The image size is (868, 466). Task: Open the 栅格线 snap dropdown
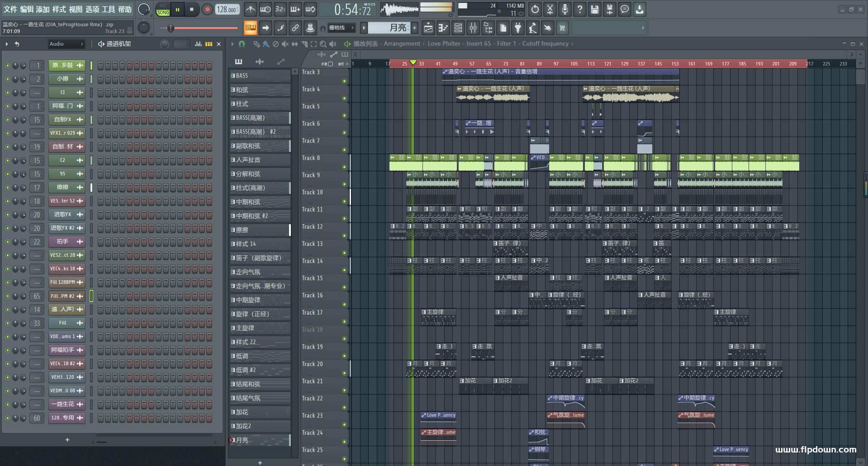342,28
